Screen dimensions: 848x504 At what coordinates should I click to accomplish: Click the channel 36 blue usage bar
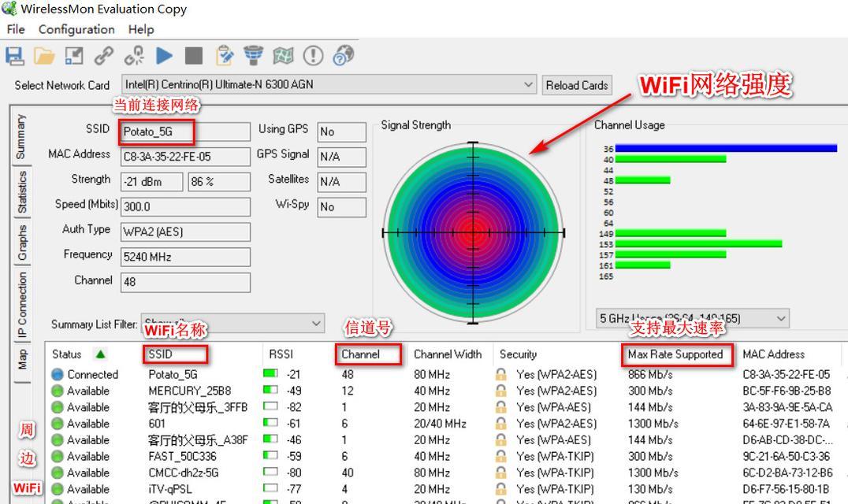click(x=726, y=148)
